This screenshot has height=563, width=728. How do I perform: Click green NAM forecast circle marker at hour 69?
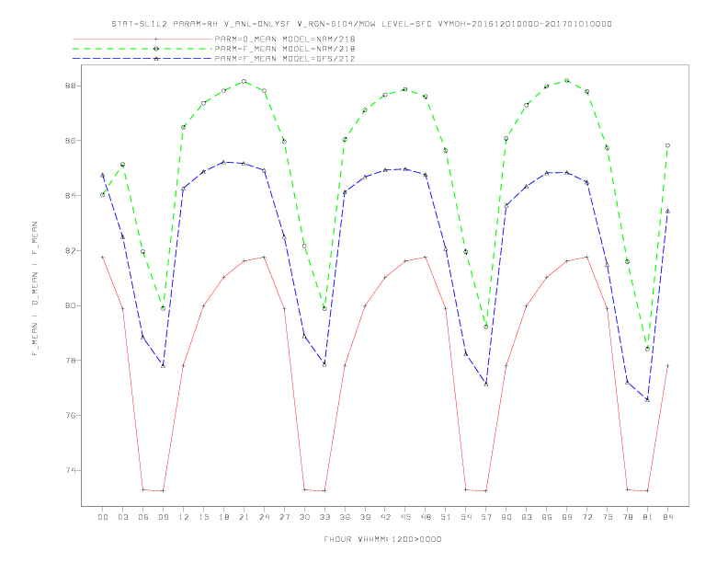[567, 80]
